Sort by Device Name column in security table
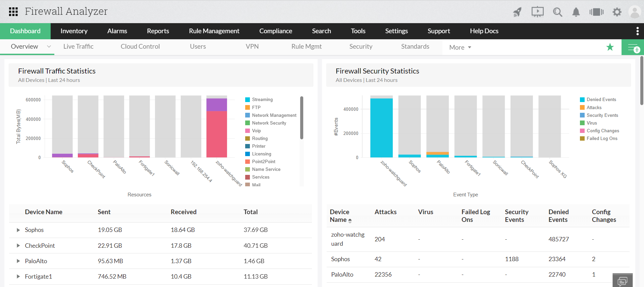The height and width of the screenshot is (287, 644). click(x=340, y=216)
